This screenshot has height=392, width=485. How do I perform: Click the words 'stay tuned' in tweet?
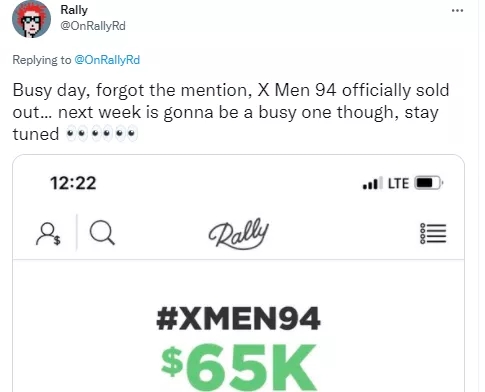click(x=226, y=123)
